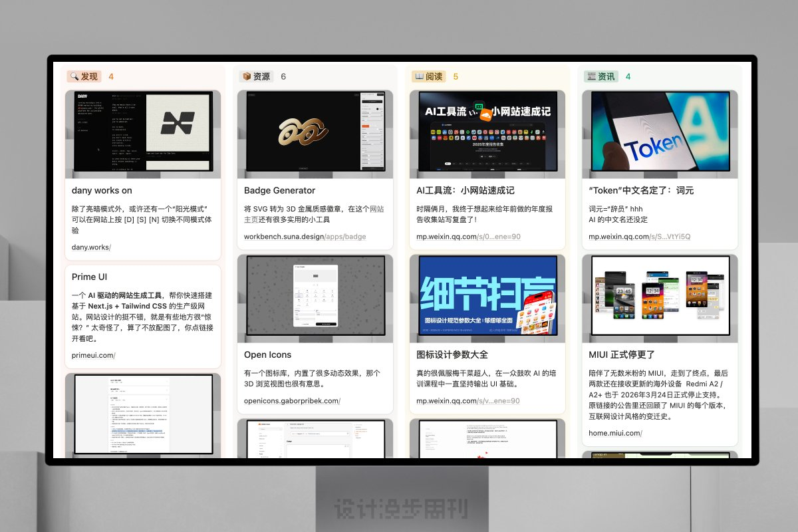Click the description starting 时隔俩月
798x532 pixels.
click(x=483, y=214)
